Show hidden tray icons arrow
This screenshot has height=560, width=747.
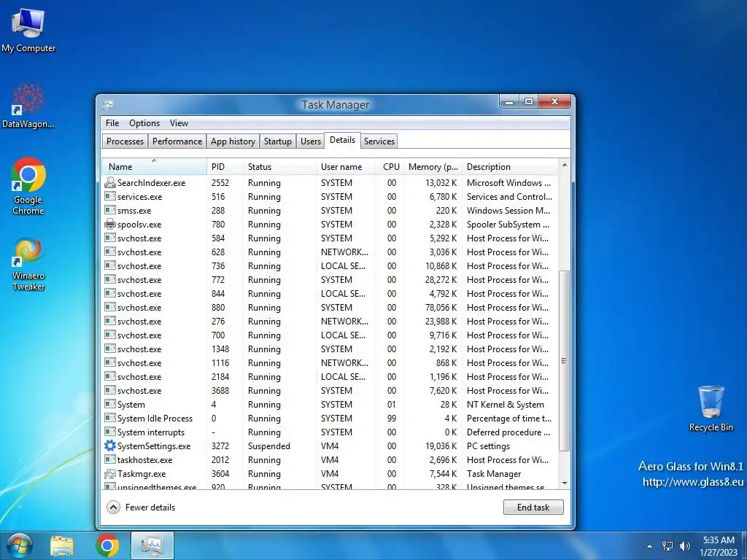pyautogui.click(x=649, y=546)
